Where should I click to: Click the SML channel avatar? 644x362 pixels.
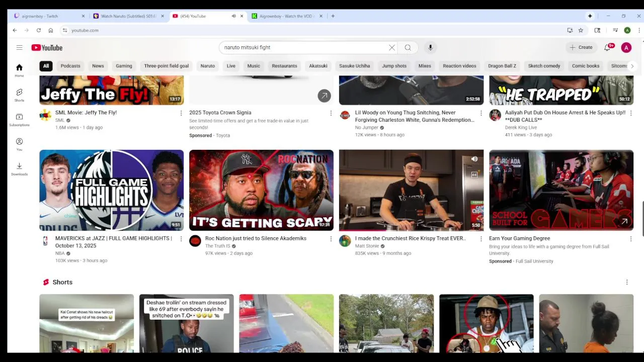(45, 115)
